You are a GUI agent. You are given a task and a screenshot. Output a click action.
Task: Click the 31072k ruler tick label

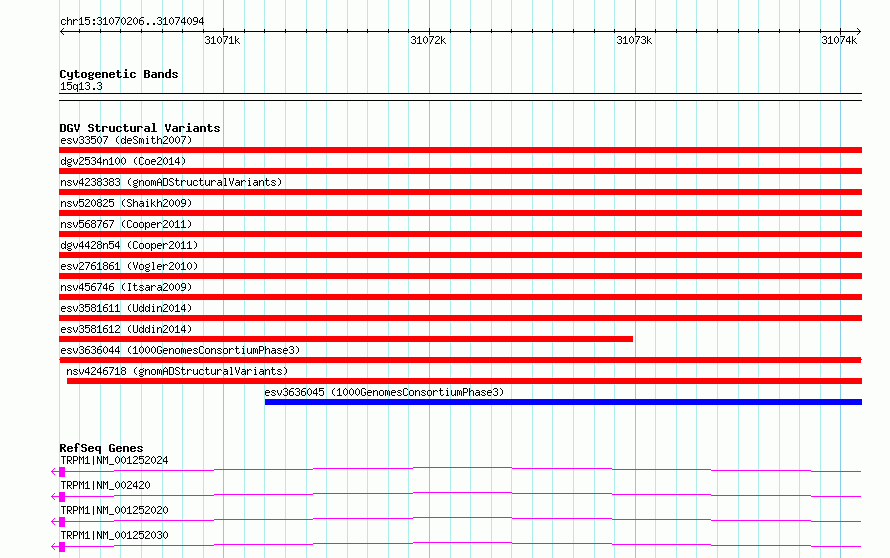click(428, 40)
